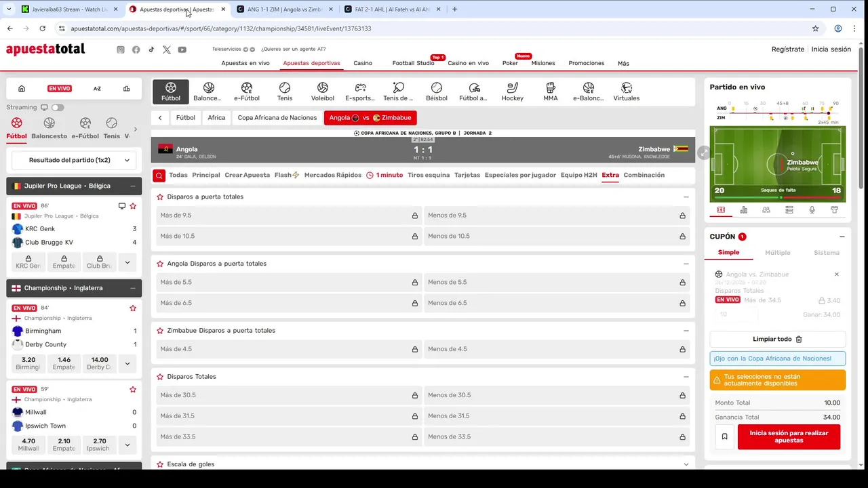Switch coupon to Múltiple tab
This screenshot has width=868, height=488.
778,253
